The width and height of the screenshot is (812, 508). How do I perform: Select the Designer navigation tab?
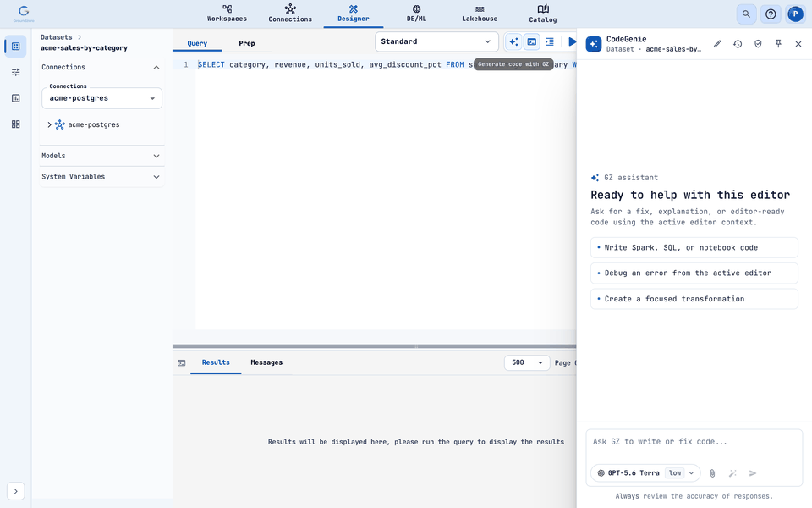(x=354, y=14)
